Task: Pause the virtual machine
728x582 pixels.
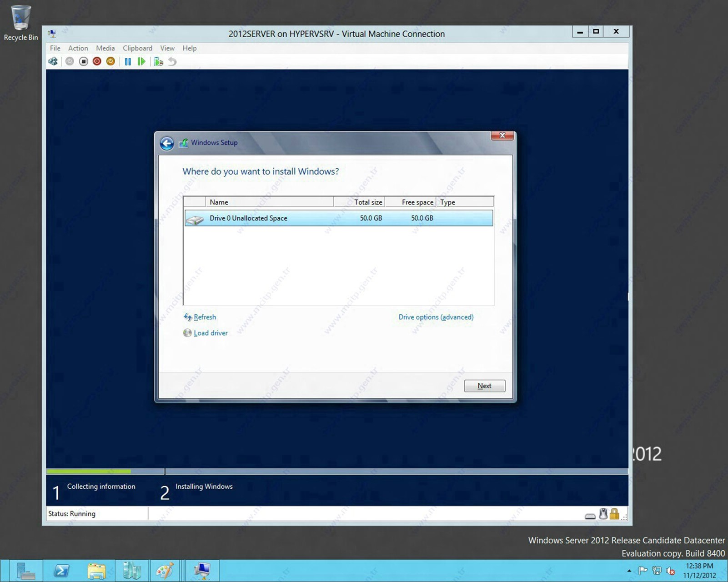Action: [128, 61]
